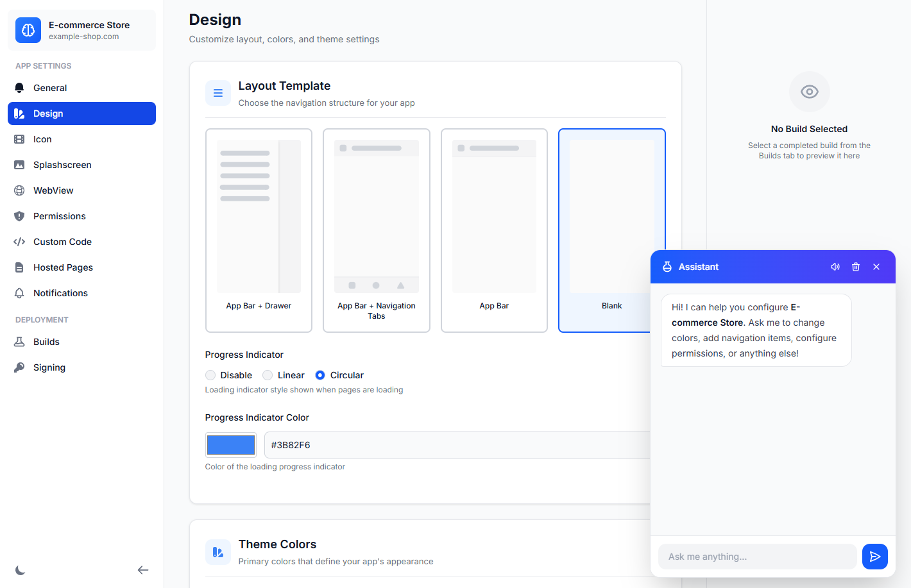Collapse sidebar with the left arrow
Viewport: 911px width, 588px height.
(x=143, y=570)
